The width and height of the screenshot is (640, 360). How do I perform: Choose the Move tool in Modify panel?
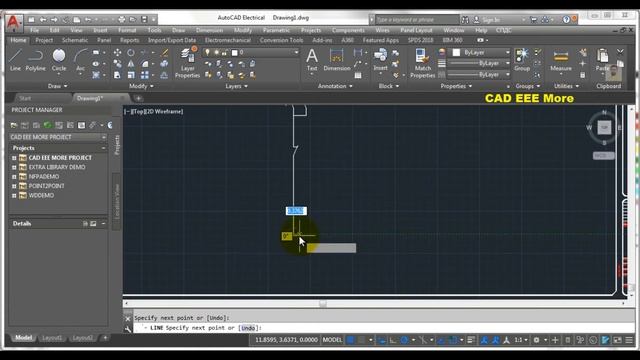click(117, 53)
